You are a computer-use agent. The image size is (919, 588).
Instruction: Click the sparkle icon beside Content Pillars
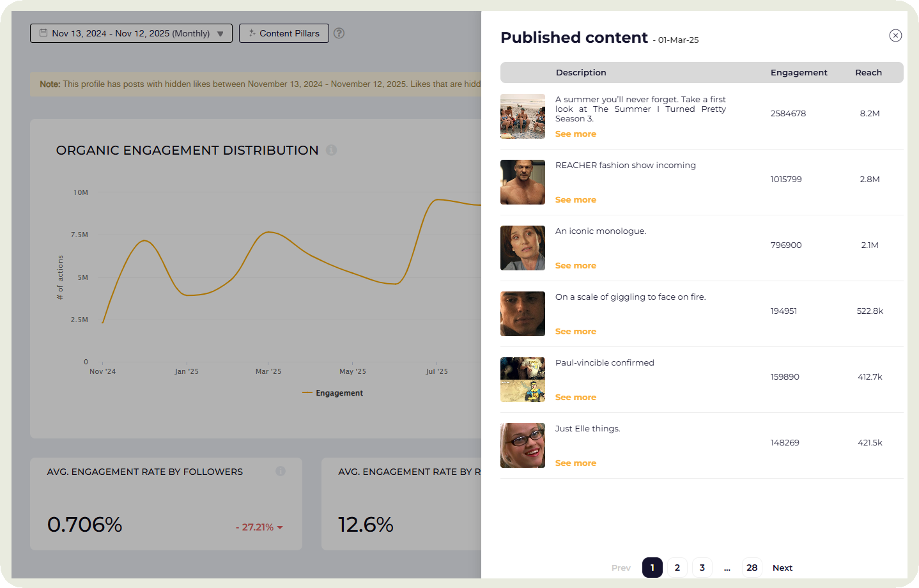pyautogui.click(x=252, y=33)
